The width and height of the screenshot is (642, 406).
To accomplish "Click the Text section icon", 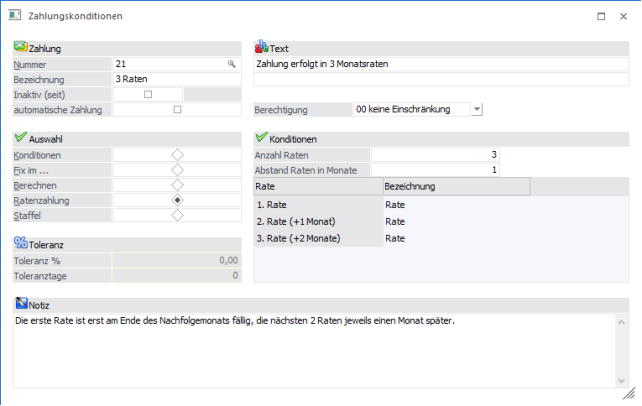I will 262,47.
